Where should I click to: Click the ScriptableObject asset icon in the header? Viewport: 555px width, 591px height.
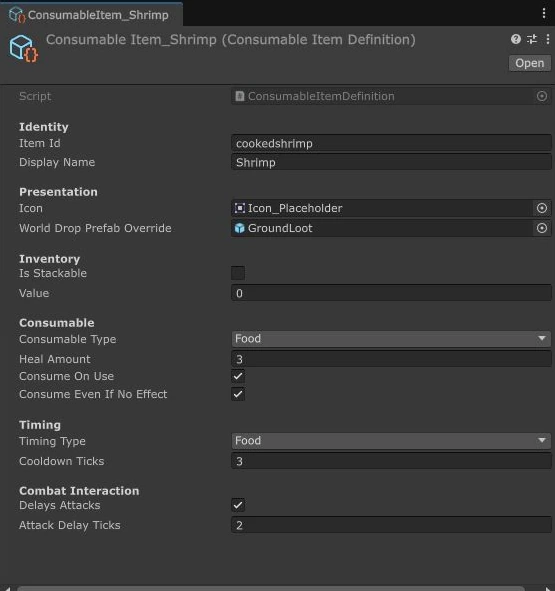coord(23,49)
